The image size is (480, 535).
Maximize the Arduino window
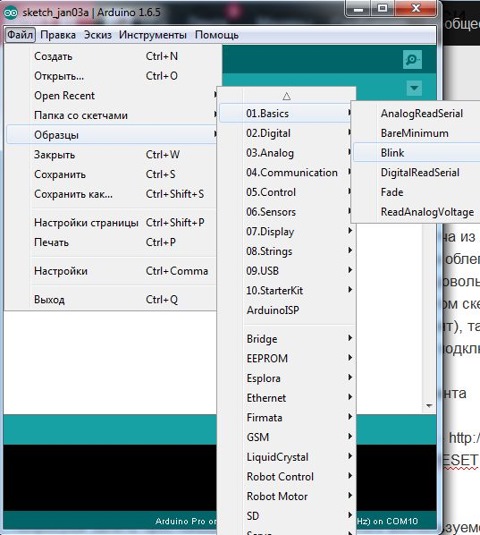[383, 8]
